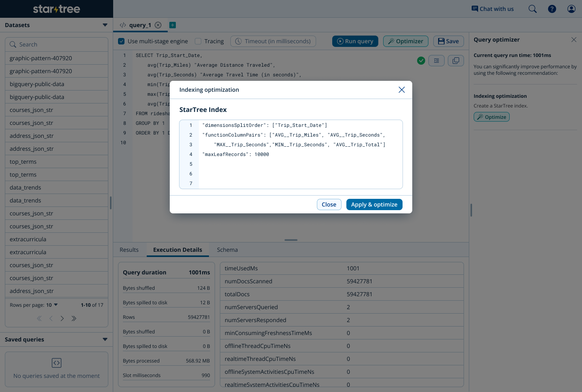Close the query_1 tab with its X icon
The height and width of the screenshot is (392, 582).
(x=158, y=25)
